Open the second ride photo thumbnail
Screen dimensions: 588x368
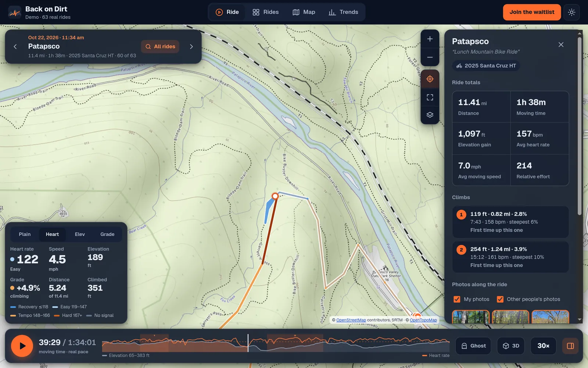pyautogui.click(x=510, y=317)
